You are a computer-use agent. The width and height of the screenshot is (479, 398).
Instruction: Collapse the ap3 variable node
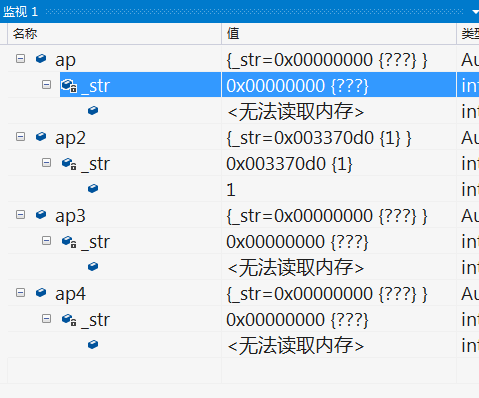click(20, 215)
